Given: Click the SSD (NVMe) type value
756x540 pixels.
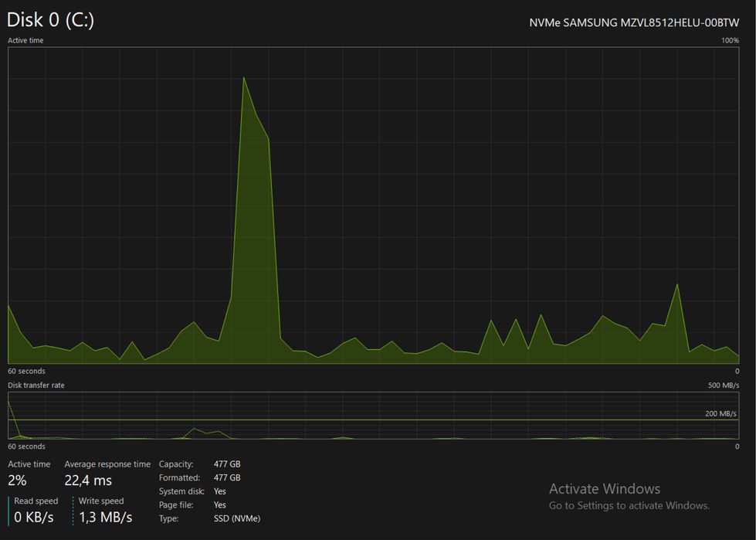Looking at the screenshot, I should click(x=237, y=519).
